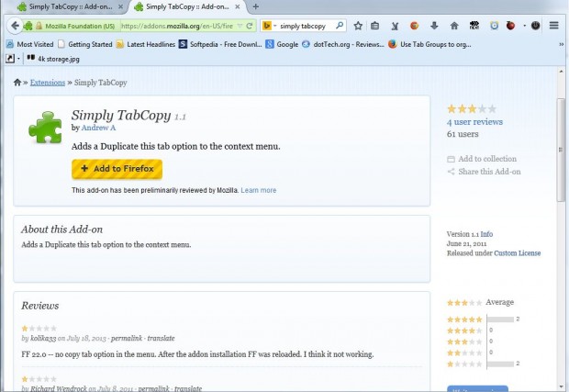Image resolution: width=569 pixels, height=392 pixels.
Task: Open the search engine dropdown
Action: (x=274, y=26)
